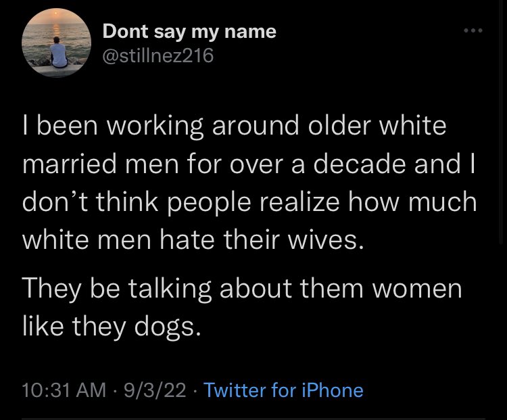The image size is (507, 420).
Task: Click the word 'iPhone' in the source label
Action: (333, 390)
